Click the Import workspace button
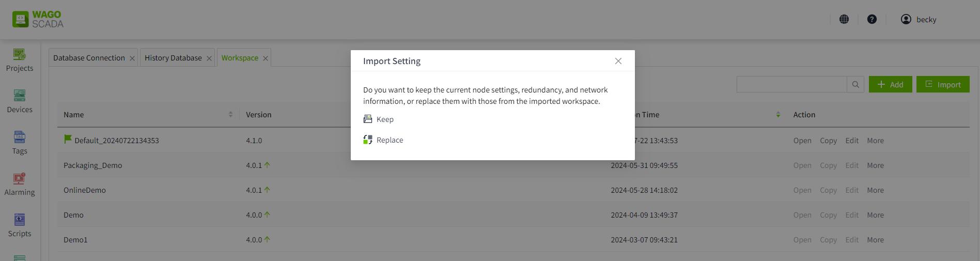The width and height of the screenshot is (980, 261). (943, 85)
